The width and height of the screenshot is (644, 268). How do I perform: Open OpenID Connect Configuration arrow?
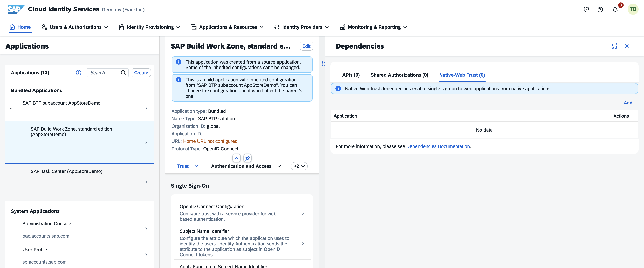pos(303,213)
